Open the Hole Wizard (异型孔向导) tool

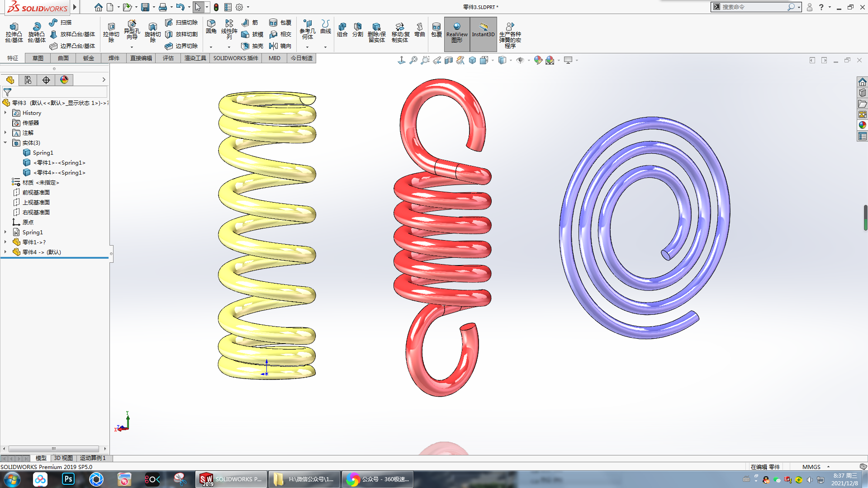(x=132, y=30)
